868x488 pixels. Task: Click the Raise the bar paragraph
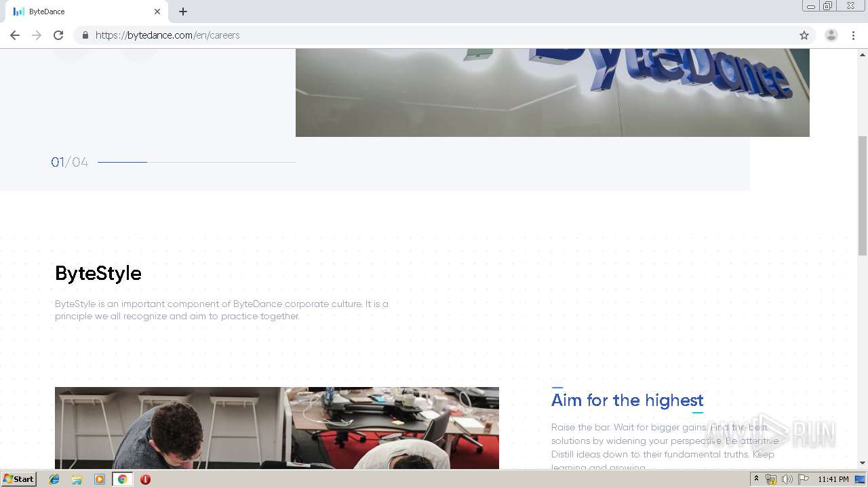[x=665, y=446]
